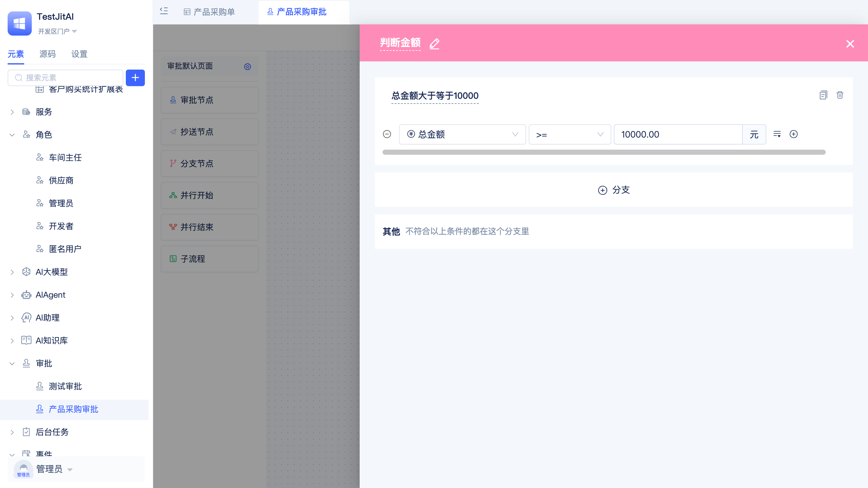
Task: Collapse the 审批 tree node
Action: pyautogui.click(x=12, y=364)
